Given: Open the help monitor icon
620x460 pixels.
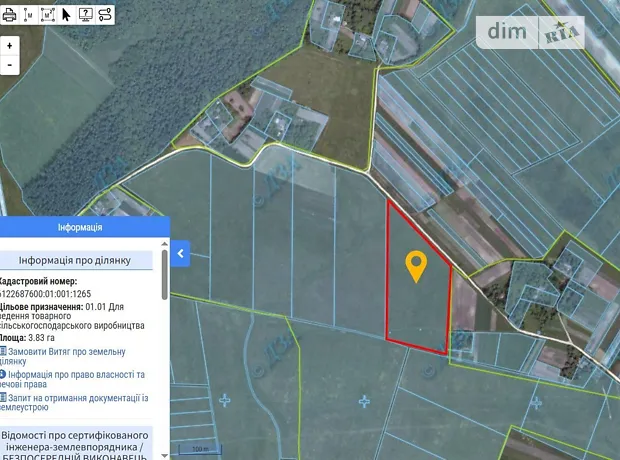Looking at the screenshot, I should [85, 14].
